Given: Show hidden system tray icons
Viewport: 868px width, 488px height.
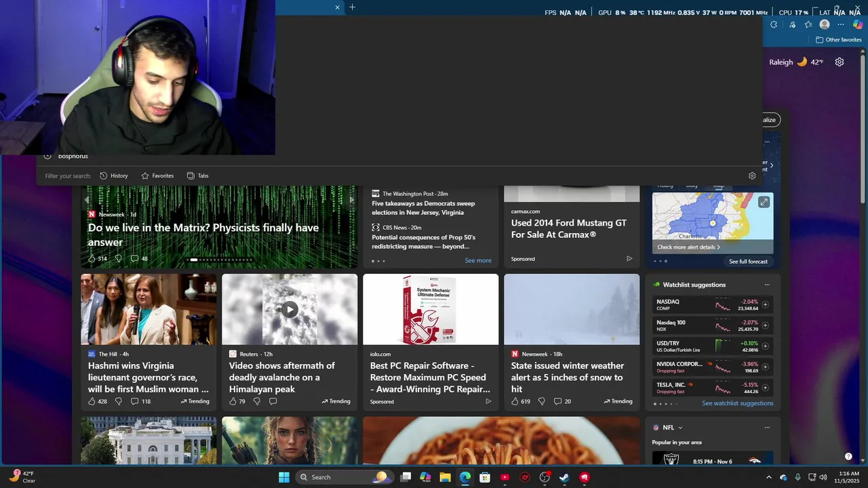Looking at the screenshot, I should pyautogui.click(x=768, y=477).
